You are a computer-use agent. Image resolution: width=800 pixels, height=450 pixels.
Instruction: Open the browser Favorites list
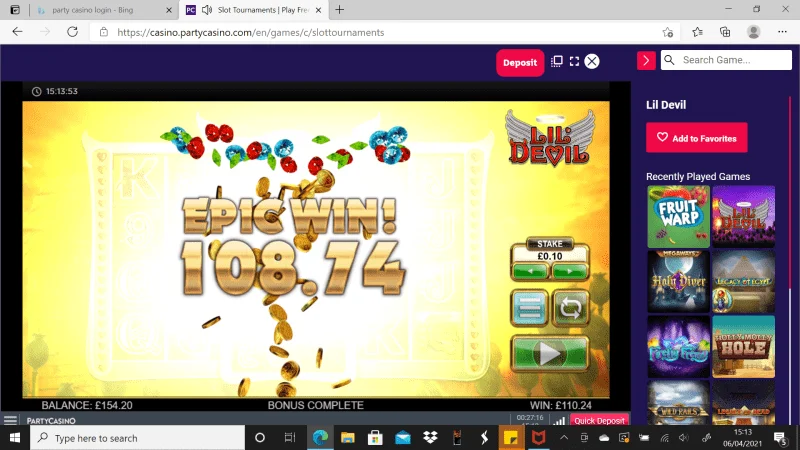tap(697, 32)
